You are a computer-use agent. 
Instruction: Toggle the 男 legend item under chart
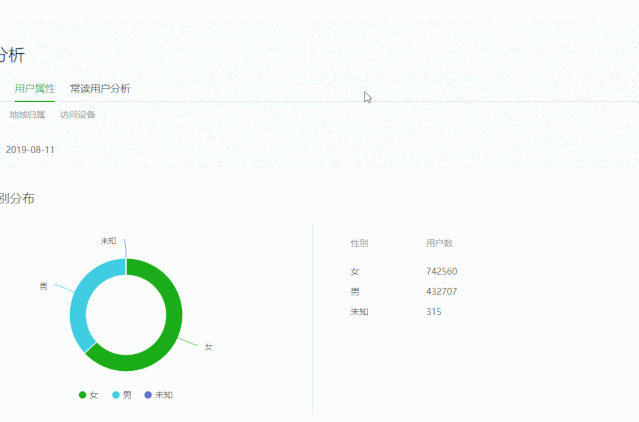122,395
